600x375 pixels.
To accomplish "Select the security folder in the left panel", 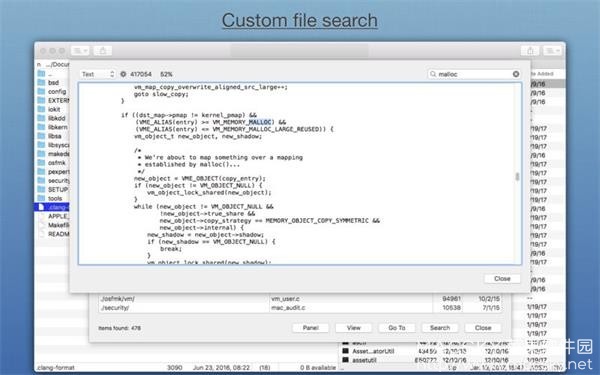I will click(x=52, y=181).
